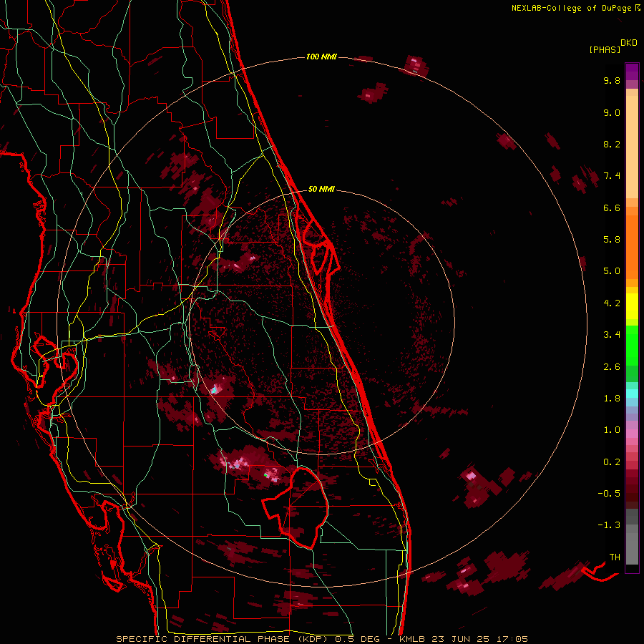This screenshot has height=644, width=644.
Task: Click the 100 NMI range ring label
Action: (x=321, y=57)
